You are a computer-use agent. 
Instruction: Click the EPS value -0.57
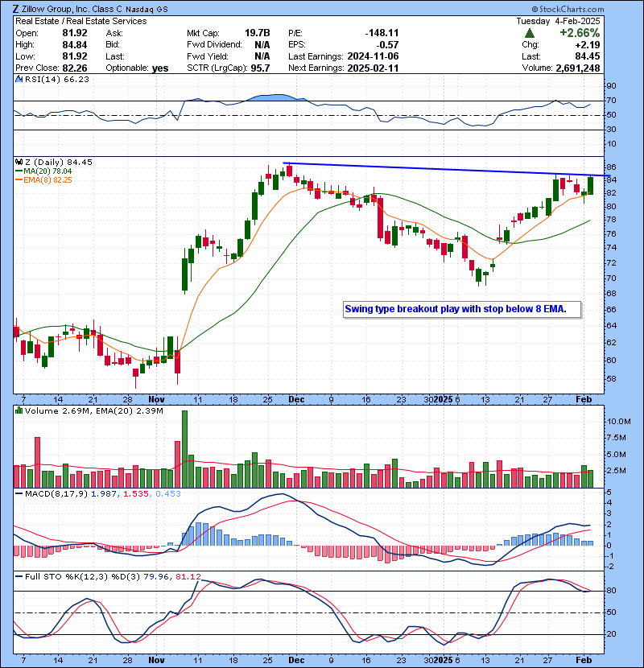tap(388, 45)
